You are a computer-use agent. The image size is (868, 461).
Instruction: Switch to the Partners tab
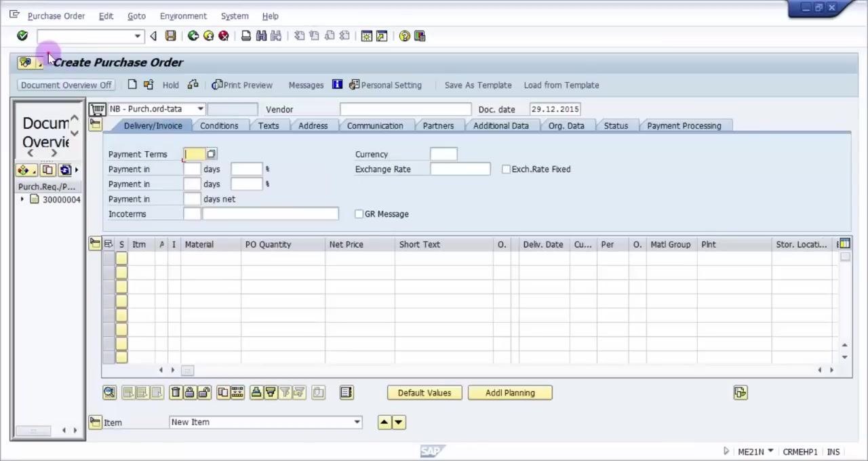point(438,125)
